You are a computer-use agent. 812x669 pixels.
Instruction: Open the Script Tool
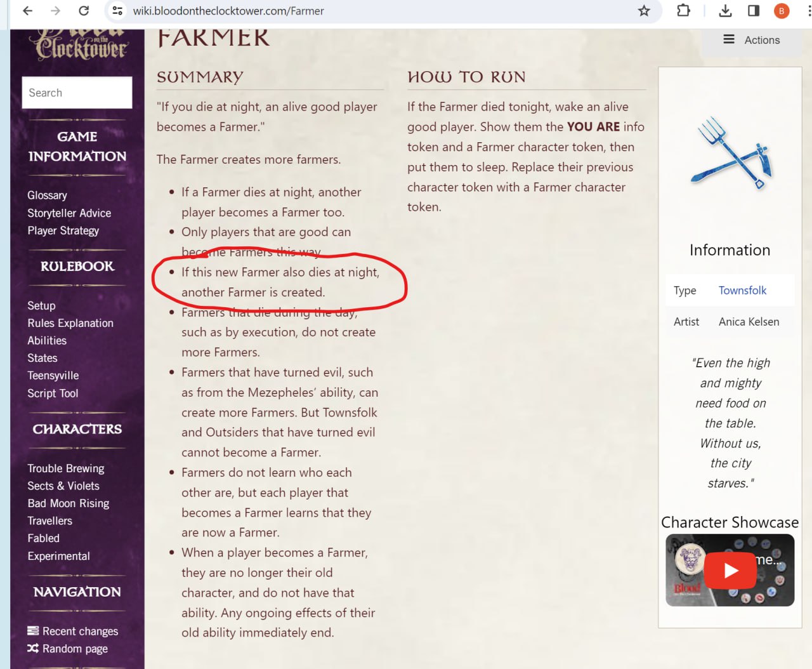coord(53,393)
